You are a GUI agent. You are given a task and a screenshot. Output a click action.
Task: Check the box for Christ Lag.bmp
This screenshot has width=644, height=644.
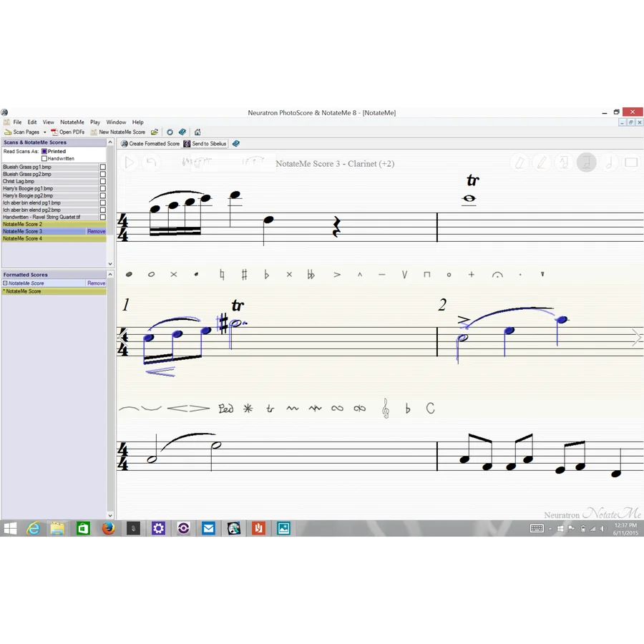click(102, 181)
